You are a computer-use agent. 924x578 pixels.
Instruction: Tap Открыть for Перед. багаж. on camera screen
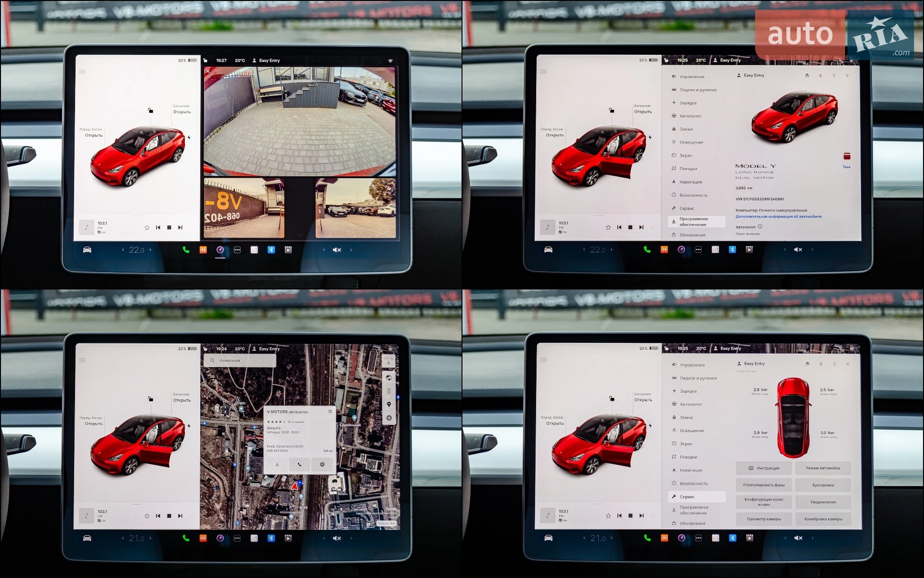(x=94, y=135)
